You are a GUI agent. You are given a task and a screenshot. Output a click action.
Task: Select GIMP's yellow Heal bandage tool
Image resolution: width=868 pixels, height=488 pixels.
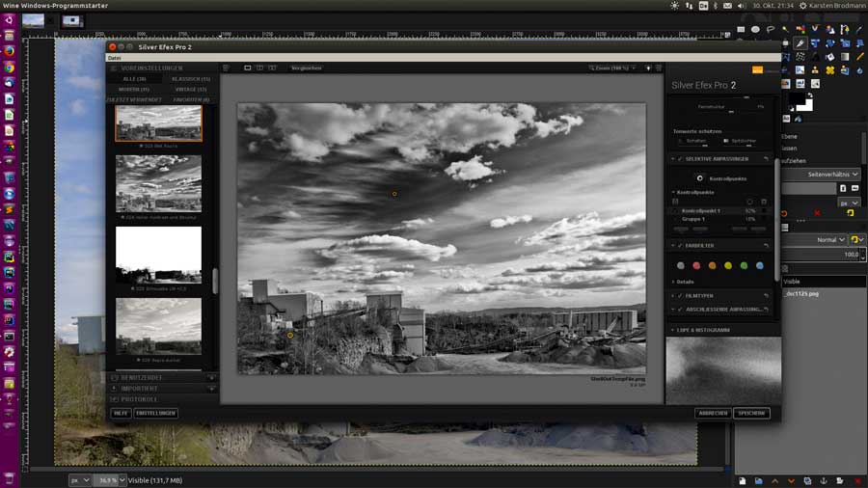829,70
